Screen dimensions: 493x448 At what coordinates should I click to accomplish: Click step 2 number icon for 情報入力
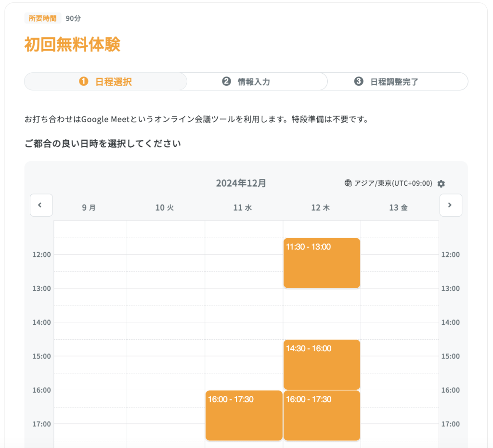[x=226, y=82]
